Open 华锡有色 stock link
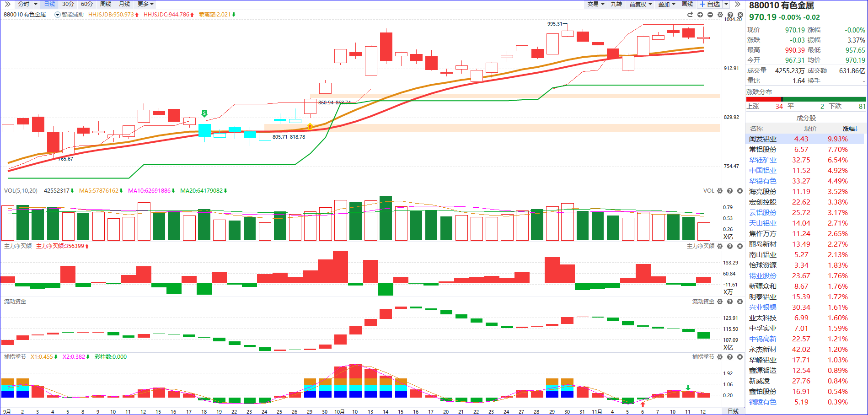The image size is (868, 415). point(763,181)
